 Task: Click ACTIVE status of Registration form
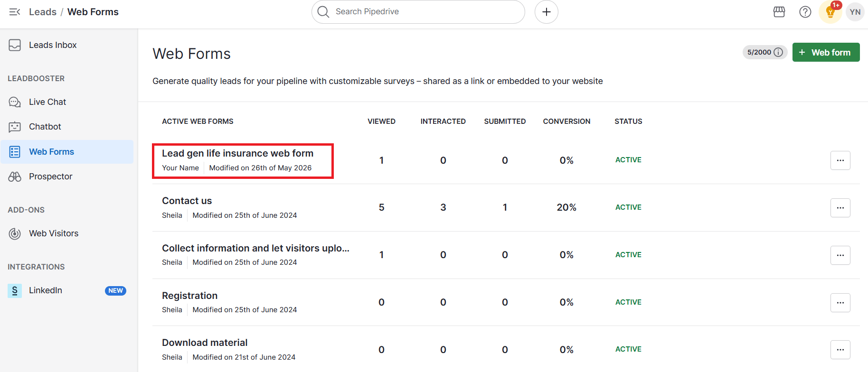coord(628,302)
